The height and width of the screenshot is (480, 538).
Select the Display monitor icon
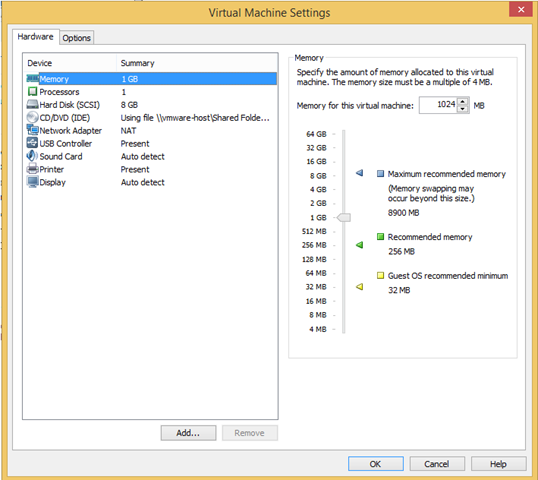point(32,182)
